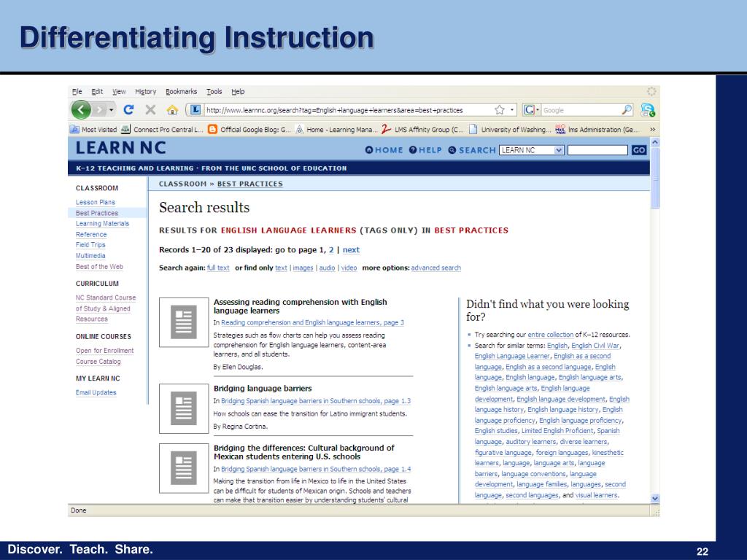Open the Tools menu

pyautogui.click(x=214, y=91)
